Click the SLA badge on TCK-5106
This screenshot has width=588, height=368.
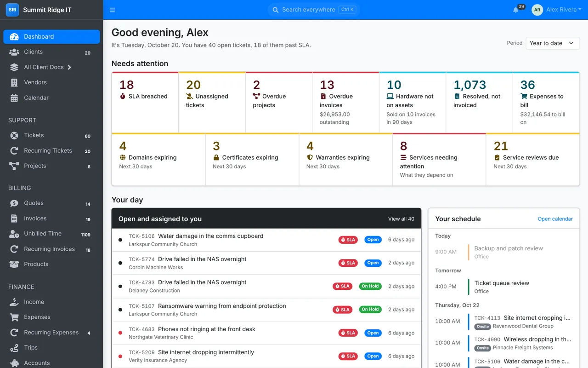[x=348, y=240]
